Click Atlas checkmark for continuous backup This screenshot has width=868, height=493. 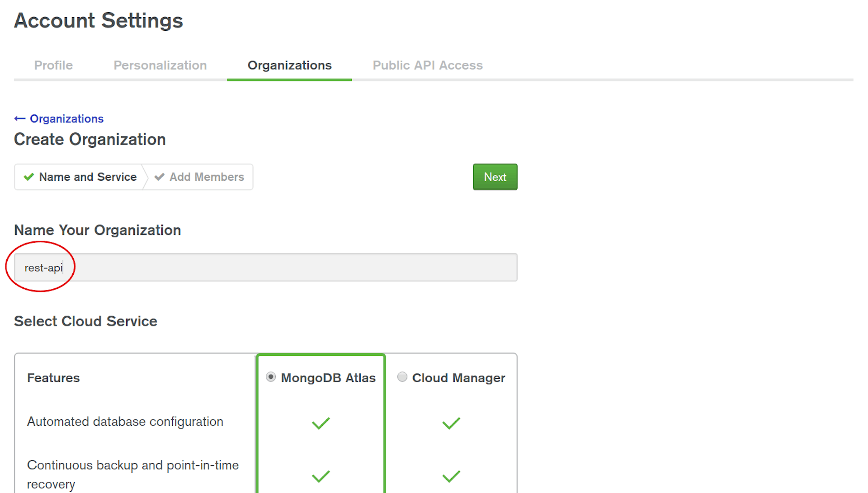pyautogui.click(x=321, y=476)
